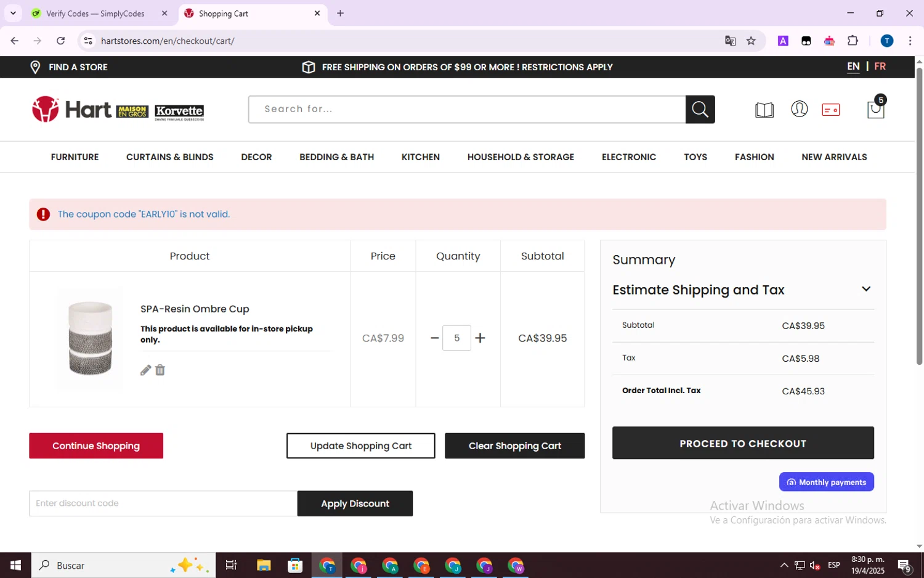This screenshot has height=578, width=924.
Task: Open the HOUSEHOLD & STORAGE menu
Action: point(521,157)
